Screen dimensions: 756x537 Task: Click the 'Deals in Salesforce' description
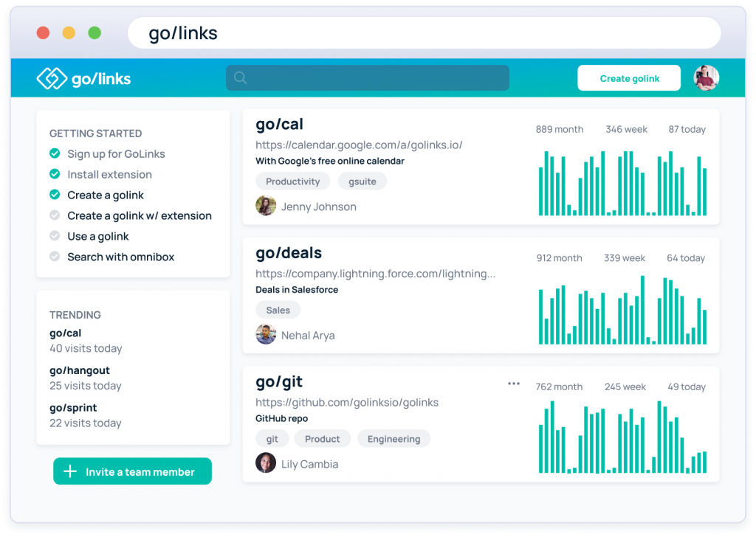coord(297,289)
